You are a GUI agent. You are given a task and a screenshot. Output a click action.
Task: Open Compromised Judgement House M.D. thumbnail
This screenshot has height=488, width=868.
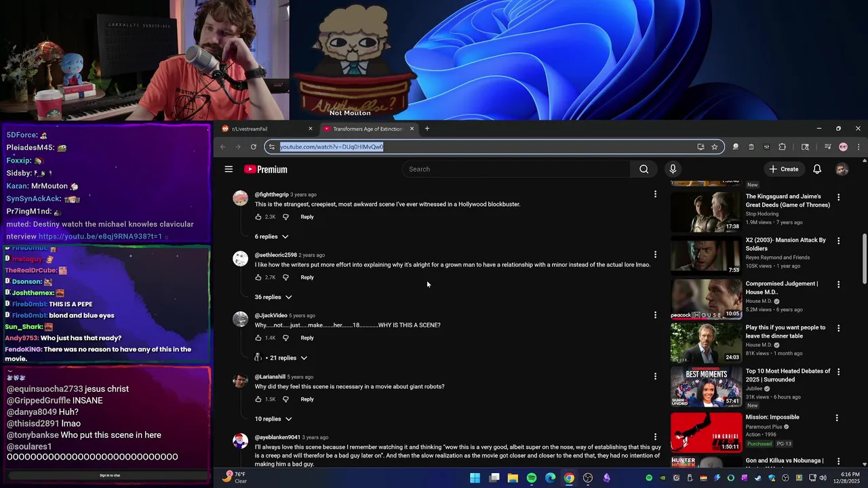(x=706, y=299)
